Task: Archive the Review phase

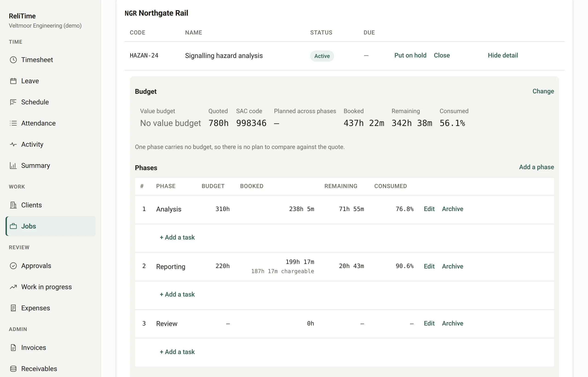Action: click(x=452, y=323)
